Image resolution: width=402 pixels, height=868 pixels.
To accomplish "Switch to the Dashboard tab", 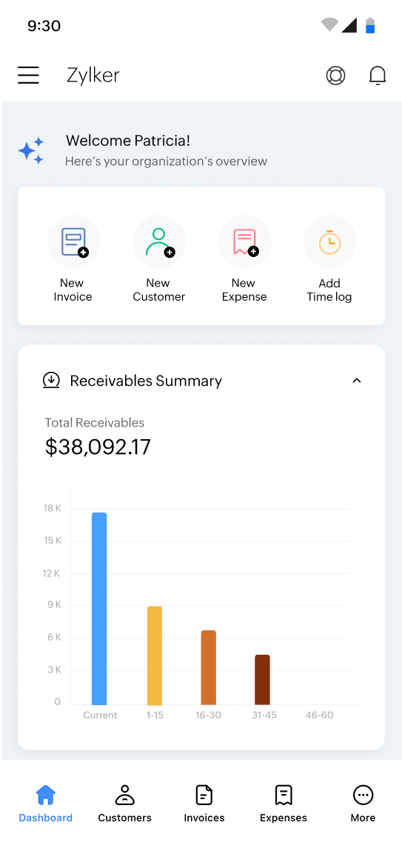I will pos(45,803).
